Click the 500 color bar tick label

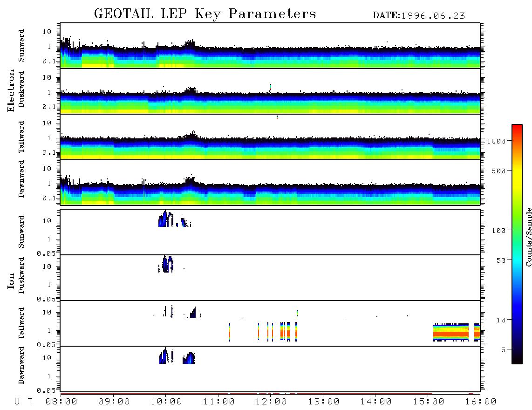499,171
